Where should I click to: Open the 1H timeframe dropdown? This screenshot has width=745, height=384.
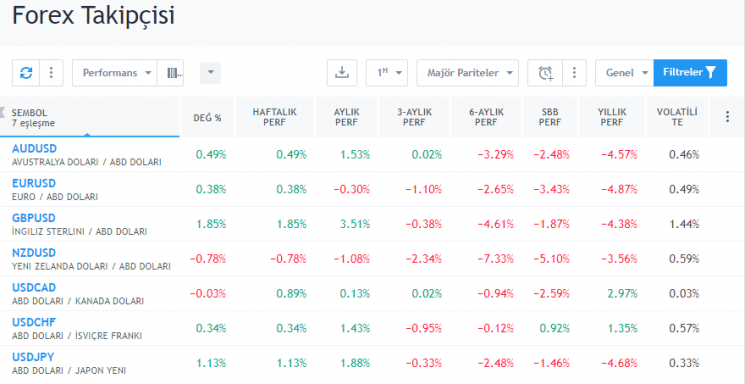point(387,73)
